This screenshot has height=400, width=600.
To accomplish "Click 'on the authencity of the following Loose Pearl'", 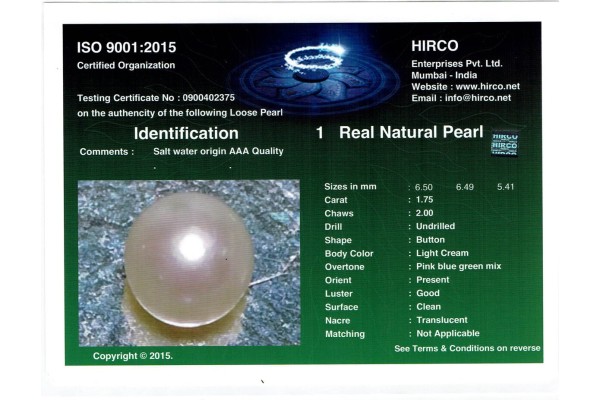I will pos(180,113).
